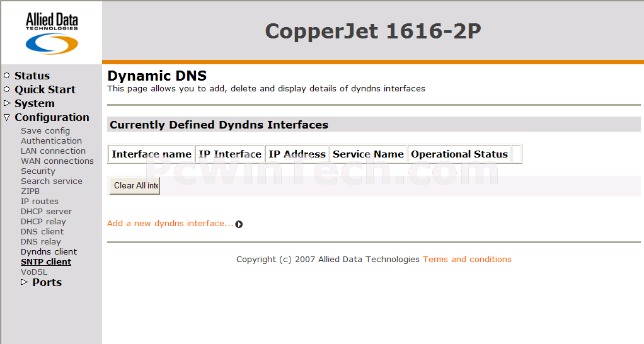Collapse the Configuration menu triangle

click(x=7, y=117)
